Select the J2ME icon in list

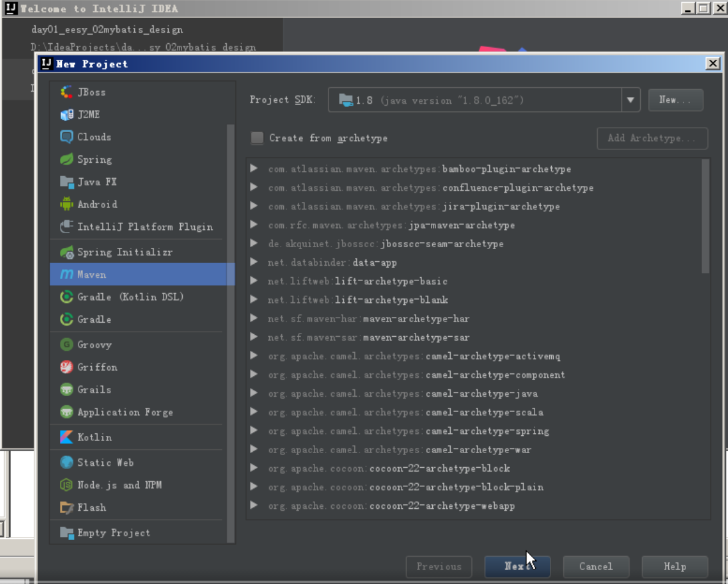point(66,114)
